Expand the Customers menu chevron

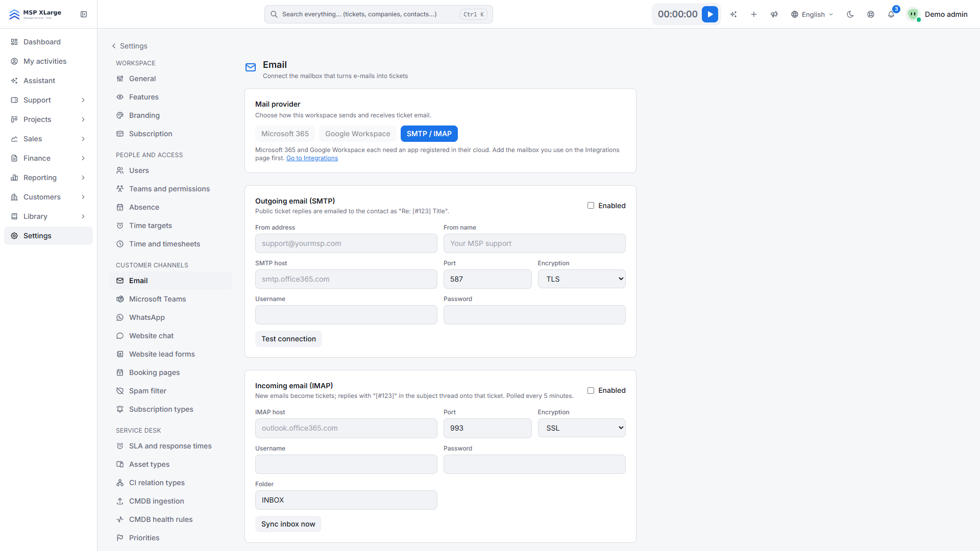point(83,197)
